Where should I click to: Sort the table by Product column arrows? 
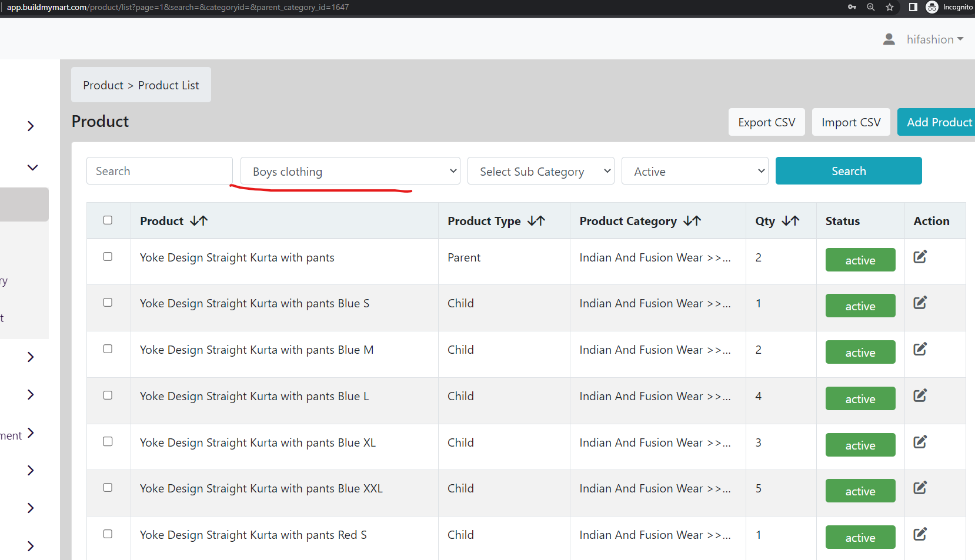[x=199, y=221]
